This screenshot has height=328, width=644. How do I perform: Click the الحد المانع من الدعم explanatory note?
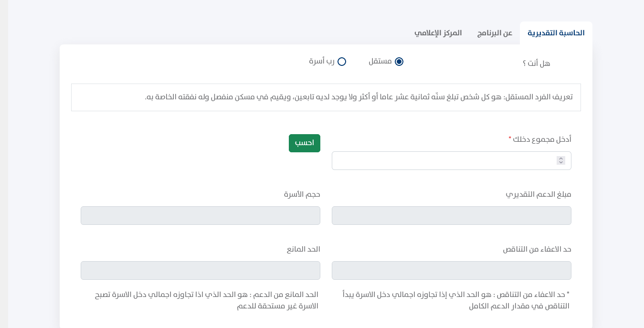point(206,300)
